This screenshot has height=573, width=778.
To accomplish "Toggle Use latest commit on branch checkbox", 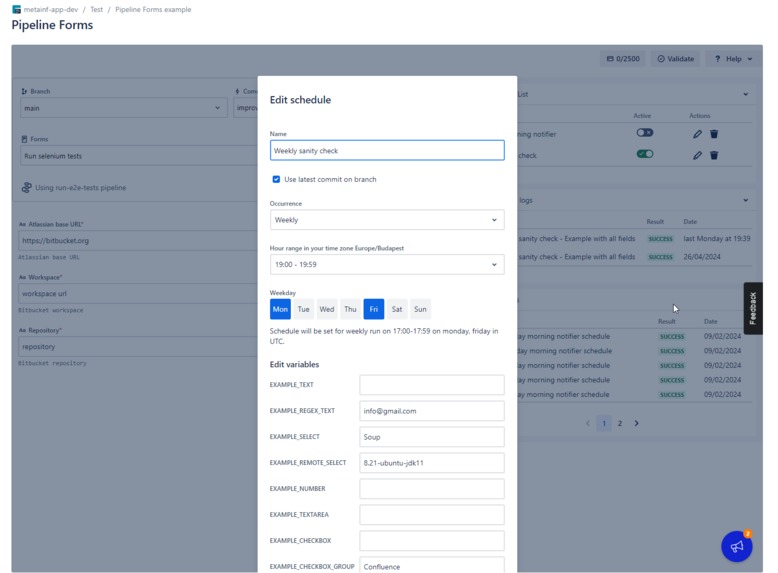I will (x=276, y=179).
